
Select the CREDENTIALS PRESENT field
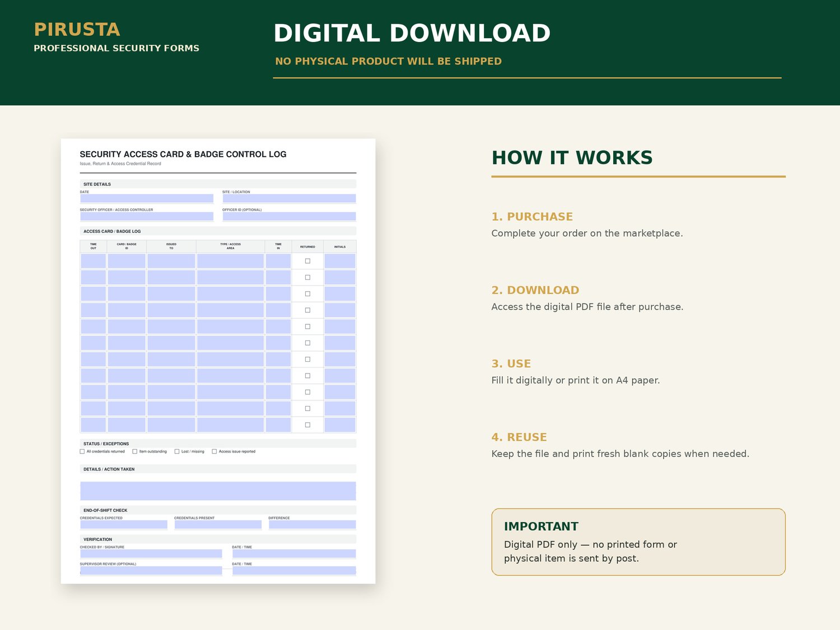(218, 525)
